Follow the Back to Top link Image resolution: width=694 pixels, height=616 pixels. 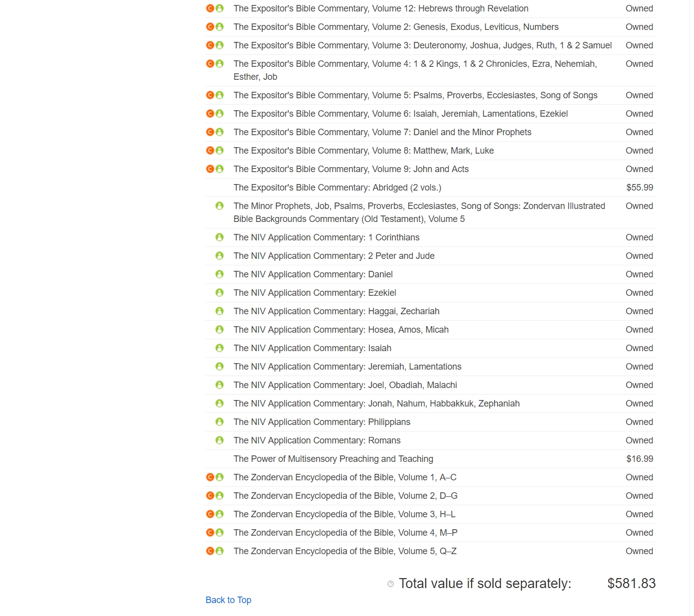click(x=228, y=600)
